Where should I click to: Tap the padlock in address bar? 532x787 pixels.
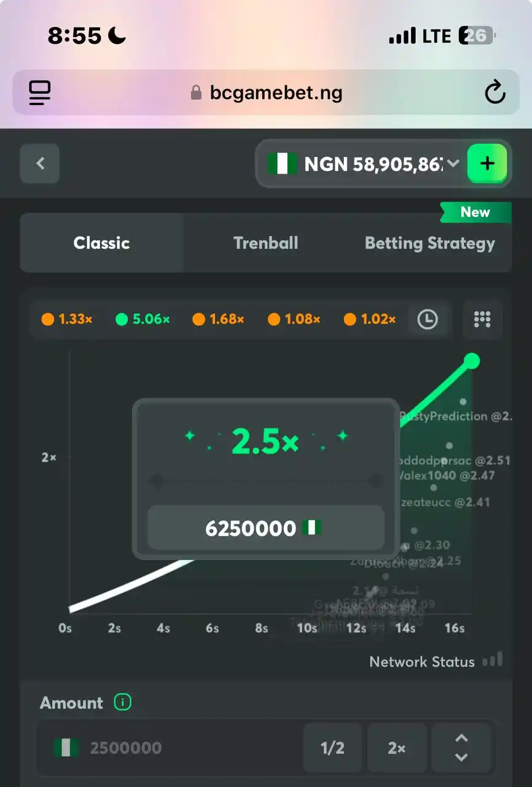click(196, 93)
